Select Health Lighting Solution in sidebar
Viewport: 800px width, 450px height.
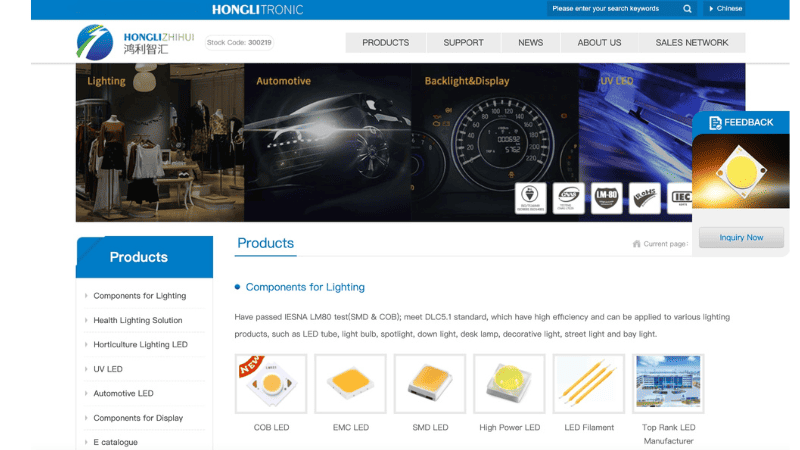(x=138, y=320)
